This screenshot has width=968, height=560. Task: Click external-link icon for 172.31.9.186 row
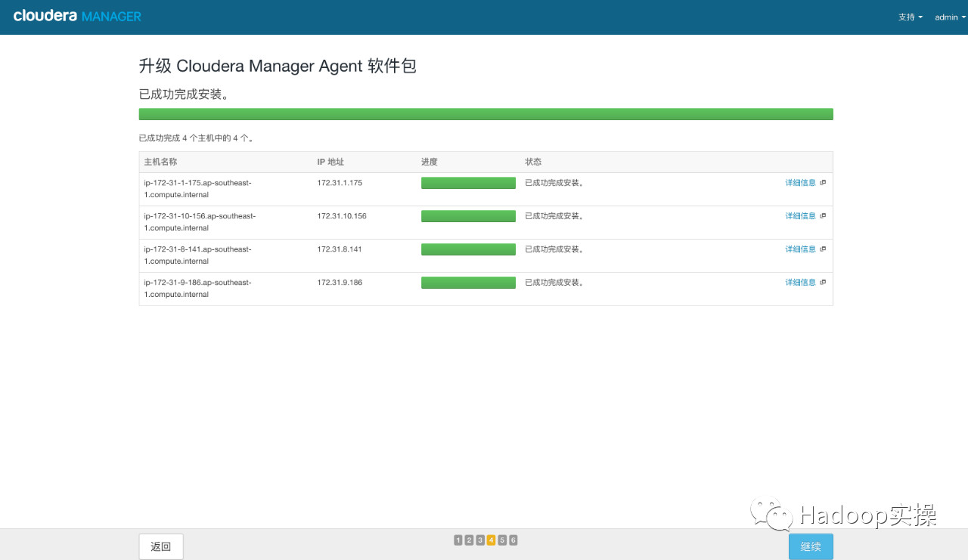click(823, 283)
